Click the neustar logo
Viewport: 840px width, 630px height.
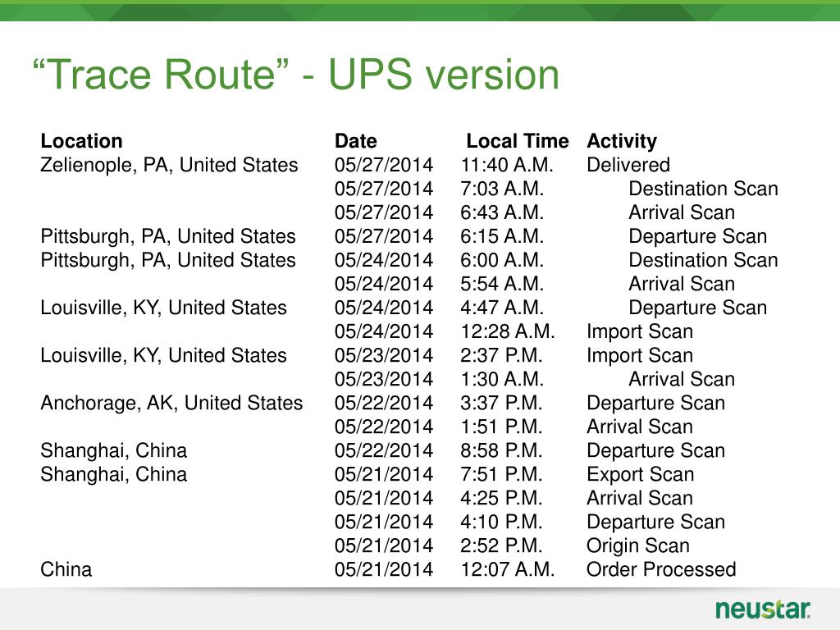pos(762,609)
